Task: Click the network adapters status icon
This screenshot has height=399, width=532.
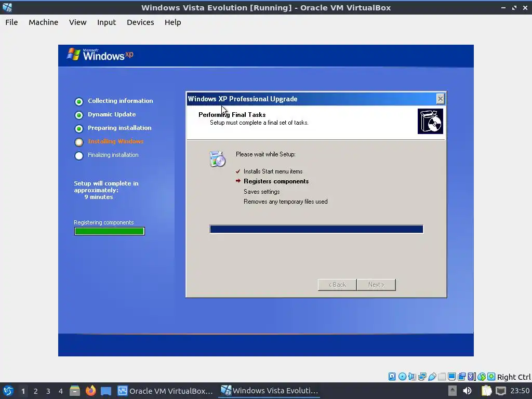Action: pyautogui.click(x=422, y=376)
